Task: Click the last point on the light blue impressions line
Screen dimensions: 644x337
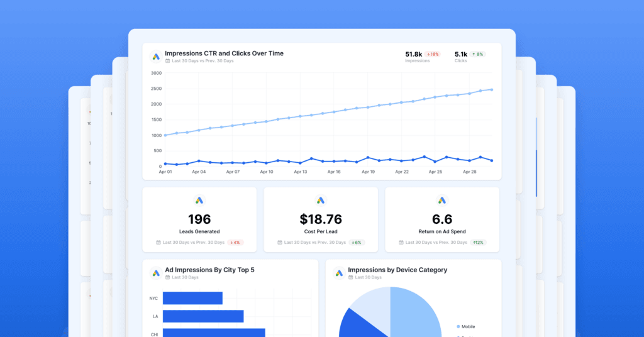Action: tap(492, 89)
